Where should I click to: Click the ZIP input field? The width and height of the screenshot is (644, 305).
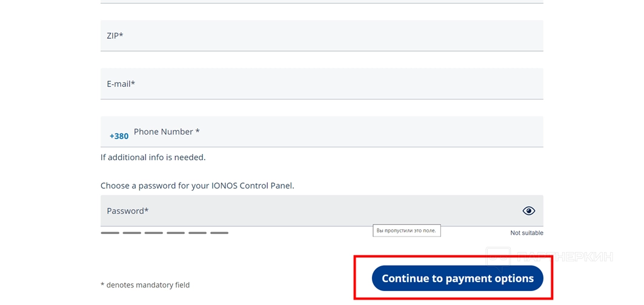321,36
